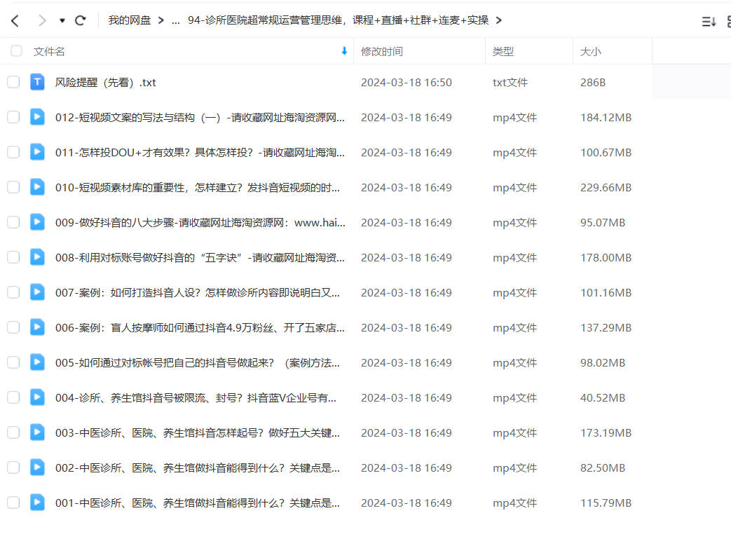This screenshot has width=731, height=560.
Task: Select file name 012-短视频文案的写法与结构
Action: 200,118
